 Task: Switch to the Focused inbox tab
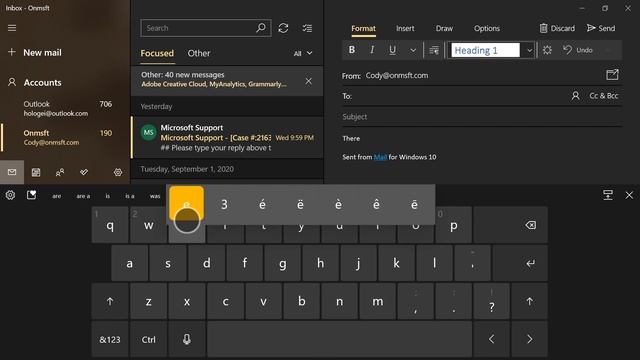[157, 53]
